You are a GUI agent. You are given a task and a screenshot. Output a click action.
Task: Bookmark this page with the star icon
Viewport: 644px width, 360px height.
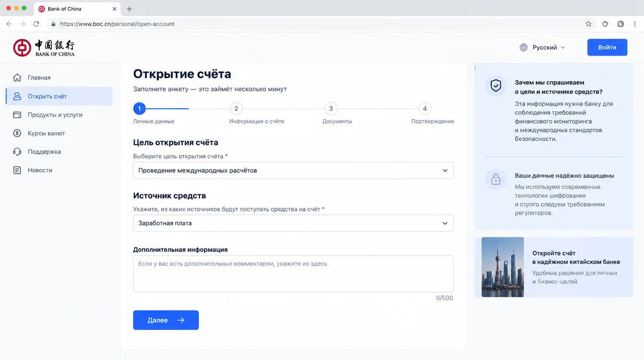click(x=588, y=24)
